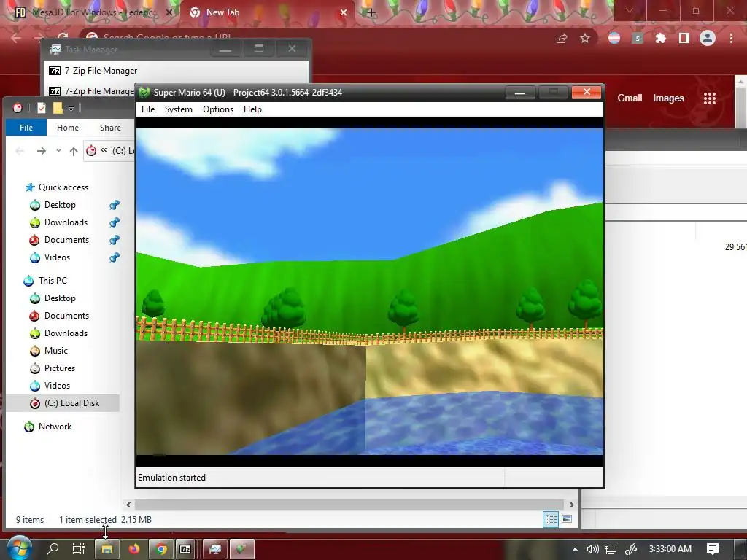Image resolution: width=747 pixels, height=560 pixels.
Task: Open taskbar Search magnifier
Action: [x=53, y=549]
